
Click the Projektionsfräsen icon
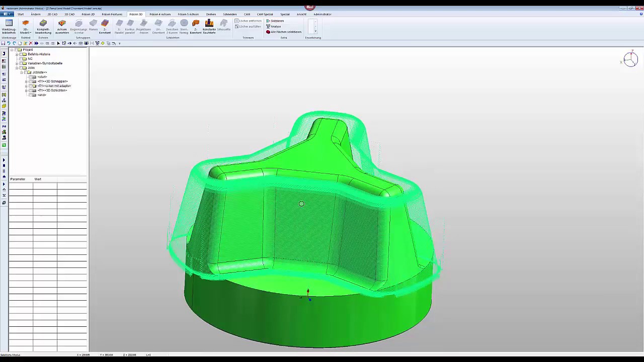click(143, 26)
